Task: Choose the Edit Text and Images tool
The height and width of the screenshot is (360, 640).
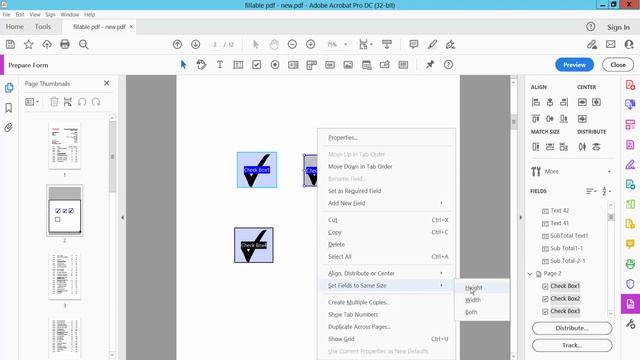Action: [x=201, y=64]
